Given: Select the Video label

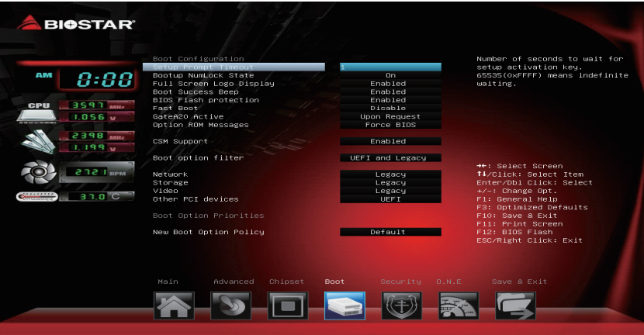Looking at the screenshot, I should point(165,191).
